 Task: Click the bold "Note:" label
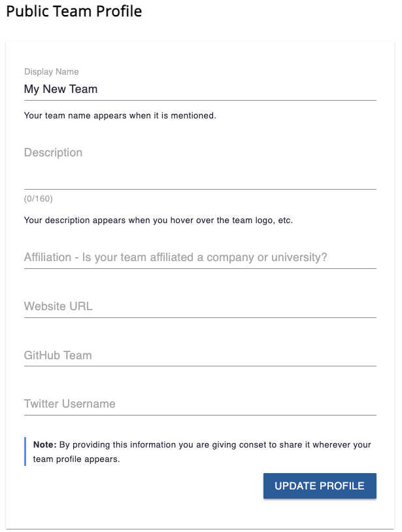click(x=45, y=445)
